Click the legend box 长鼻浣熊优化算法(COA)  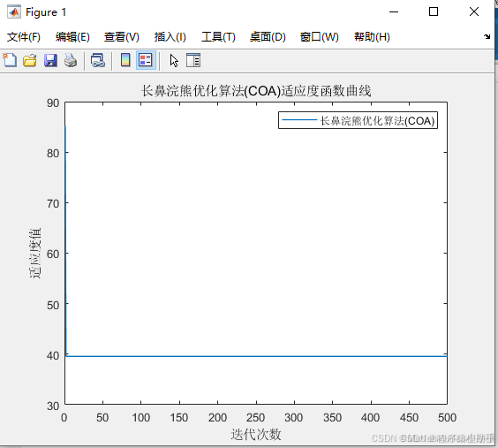(x=358, y=120)
